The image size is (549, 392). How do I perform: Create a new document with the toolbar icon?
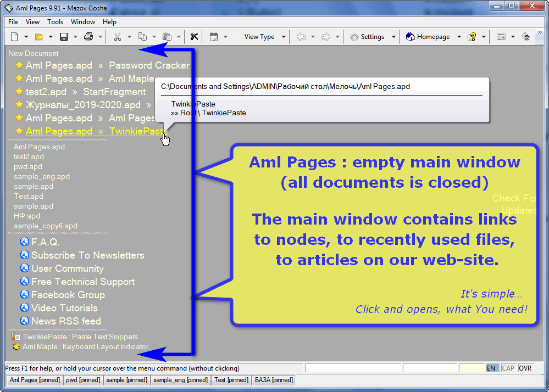coord(14,37)
